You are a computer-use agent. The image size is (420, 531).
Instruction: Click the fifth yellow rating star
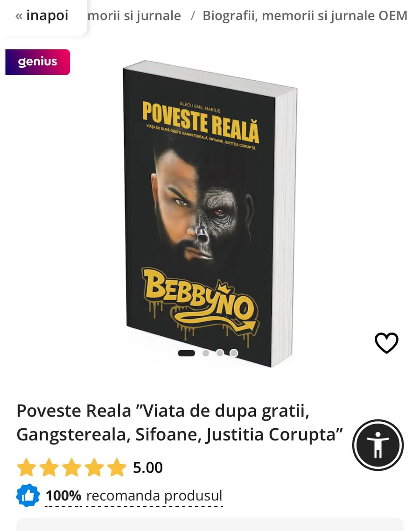pyautogui.click(x=117, y=467)
